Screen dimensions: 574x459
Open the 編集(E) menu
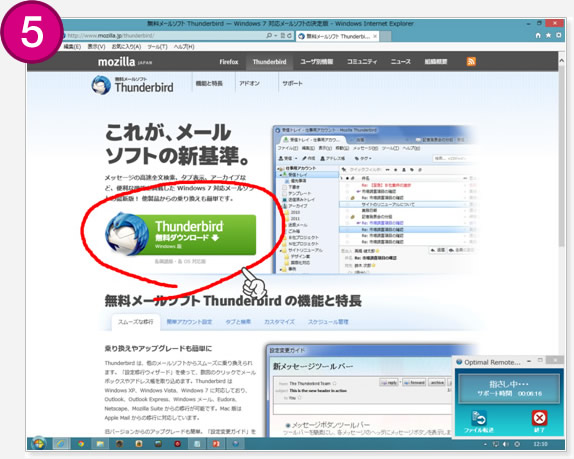[72, 46]
